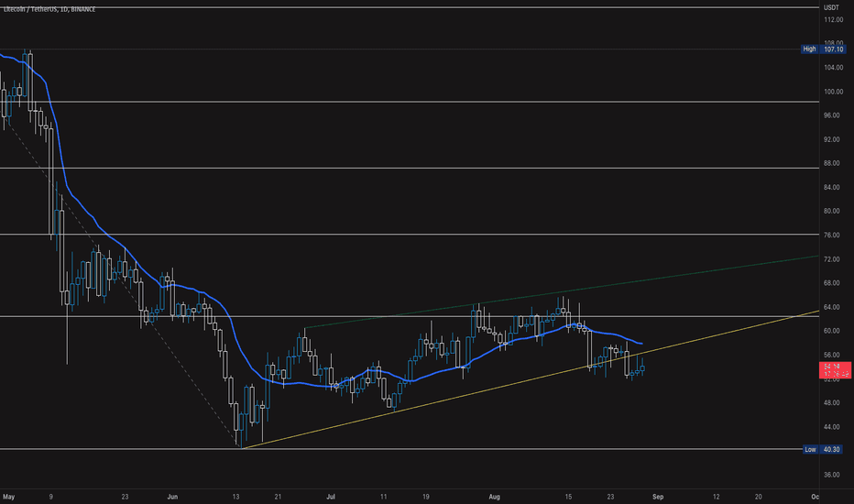Click the 11 date label after Jul

point(383,497)
